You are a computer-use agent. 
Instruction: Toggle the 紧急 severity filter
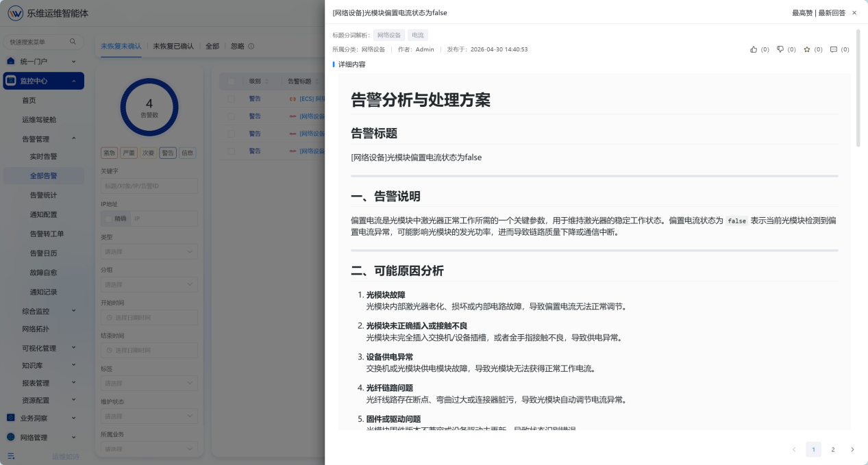[109, 153]
